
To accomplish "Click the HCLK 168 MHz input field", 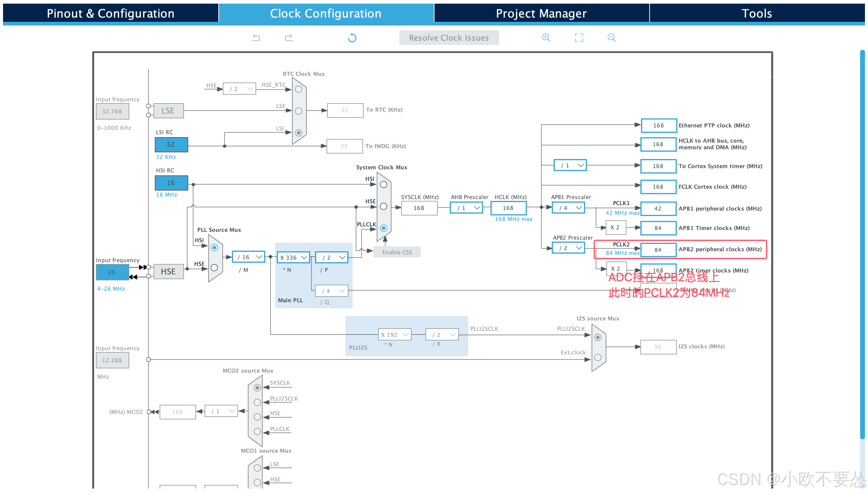I will (x=508, y=208).
